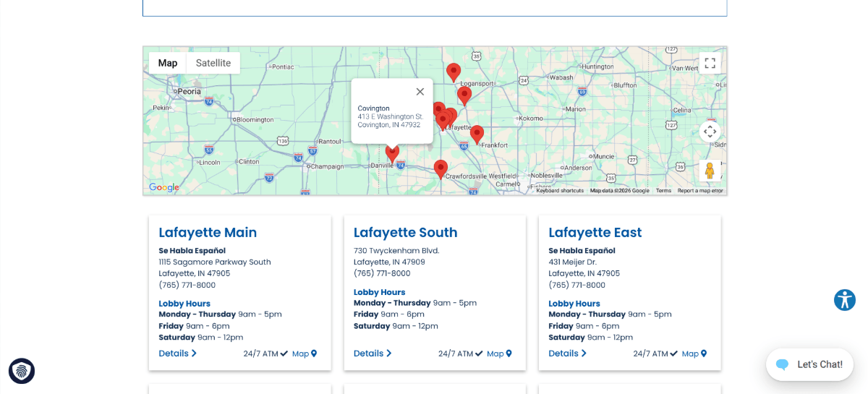Open Details for Lafayette East
Screen dimensions: 868x394
pyautogui.click(x=568, y=354)
